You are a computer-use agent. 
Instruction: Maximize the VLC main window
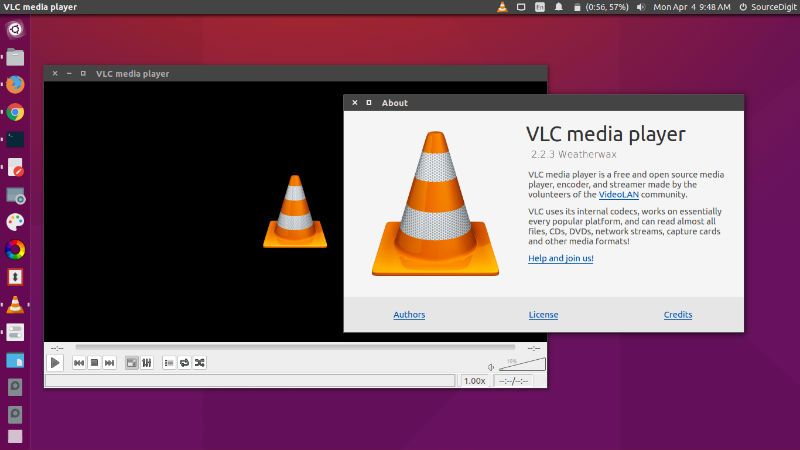tap(83, 73)
